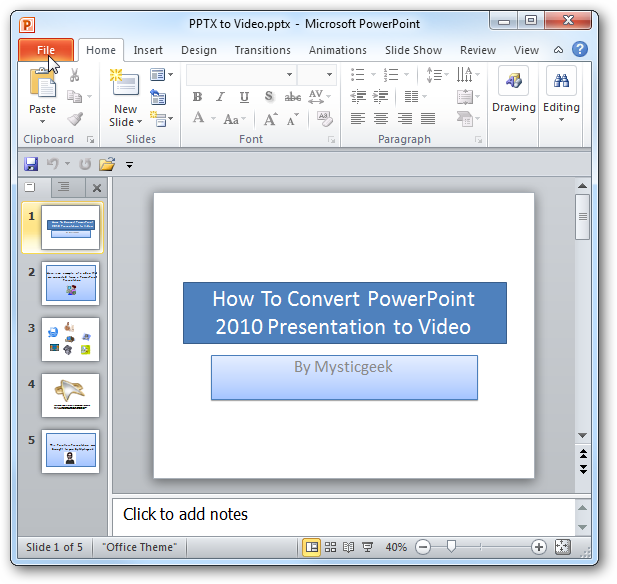The height and width of the screenshot is (584, 617).
Task: Open the File menu tab
Action: point(46,50)
